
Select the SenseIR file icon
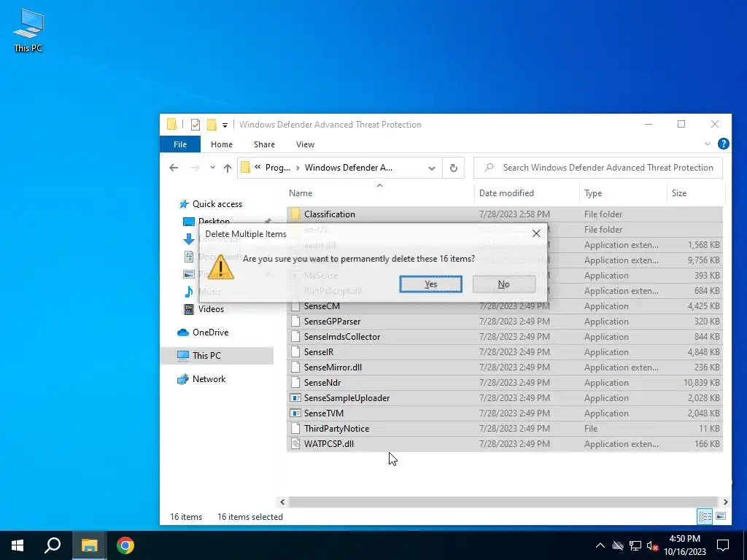[x=295, y=352]
